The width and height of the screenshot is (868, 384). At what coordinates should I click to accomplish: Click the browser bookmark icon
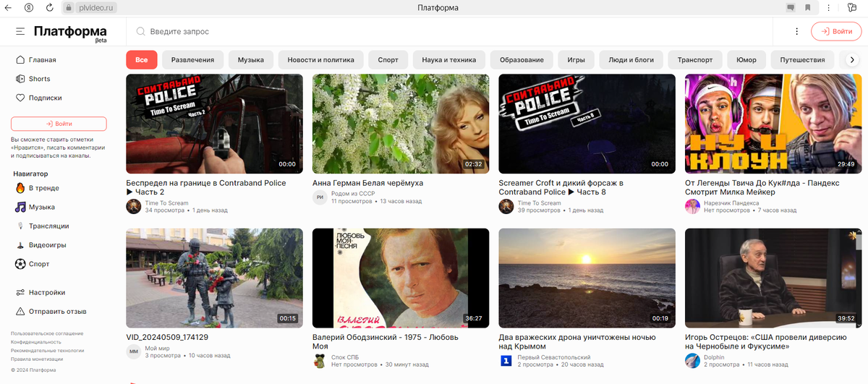pos(807,7)
